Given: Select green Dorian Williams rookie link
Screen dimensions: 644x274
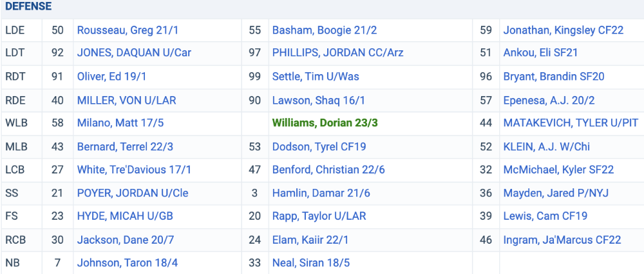Looking at the screenshot, I should 325,123.
